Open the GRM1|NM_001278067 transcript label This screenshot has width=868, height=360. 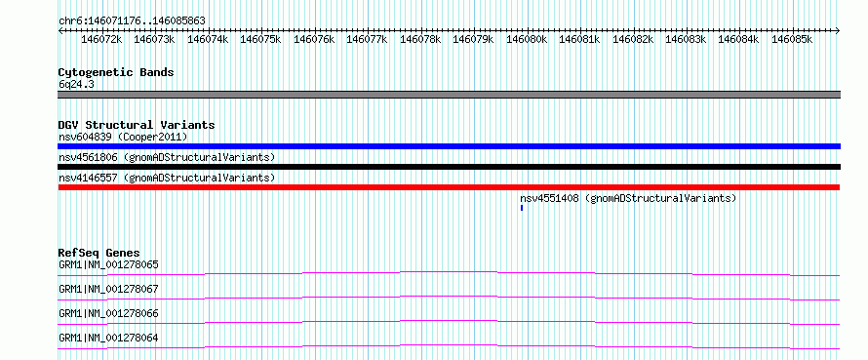point(108,289)
